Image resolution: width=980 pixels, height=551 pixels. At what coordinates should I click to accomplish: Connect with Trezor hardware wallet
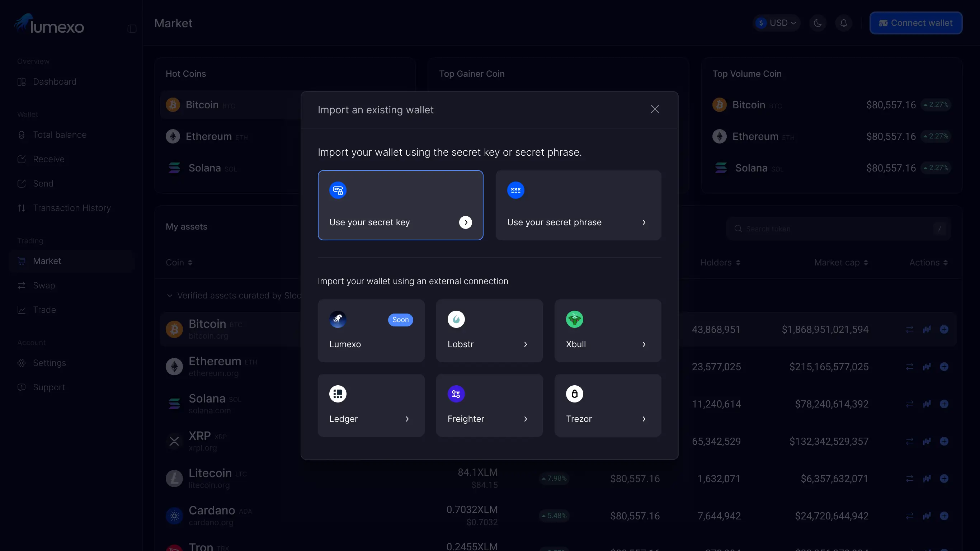pyautogui.click(x=608, y=405)
